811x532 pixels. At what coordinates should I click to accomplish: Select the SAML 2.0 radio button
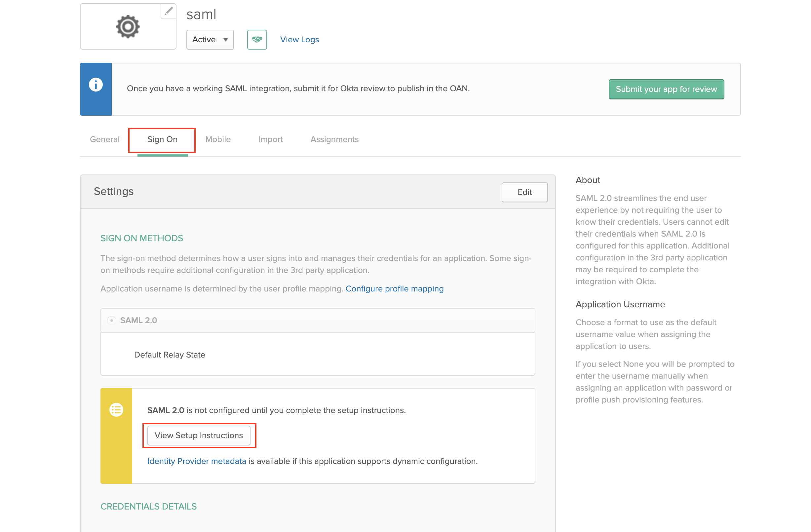111,321
